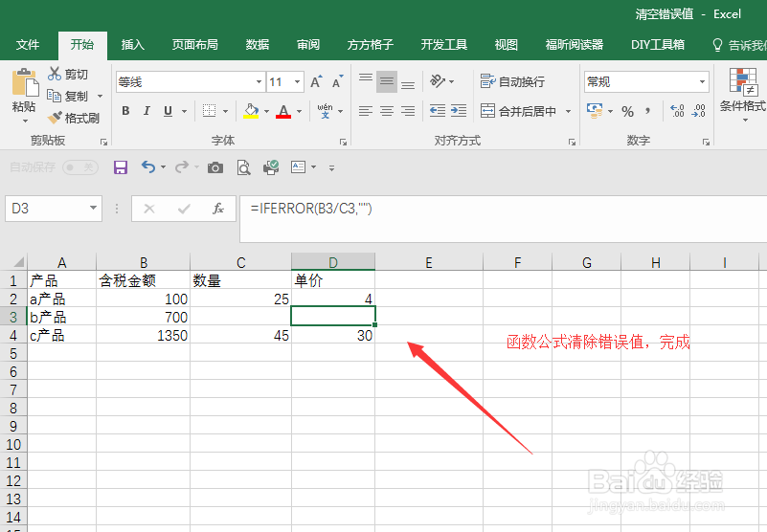Expand the undo history dropdown arrow
Screen dimensions: 767x532
coord(163,167)
